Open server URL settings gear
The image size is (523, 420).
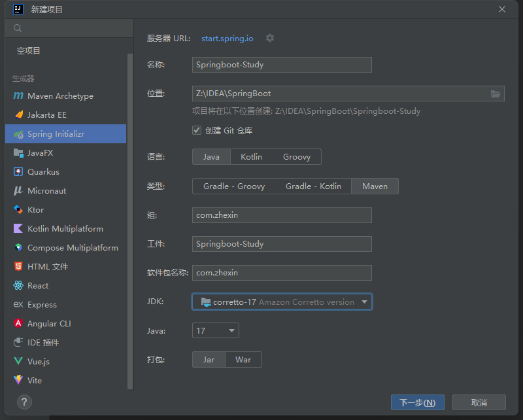pos(270,39)
